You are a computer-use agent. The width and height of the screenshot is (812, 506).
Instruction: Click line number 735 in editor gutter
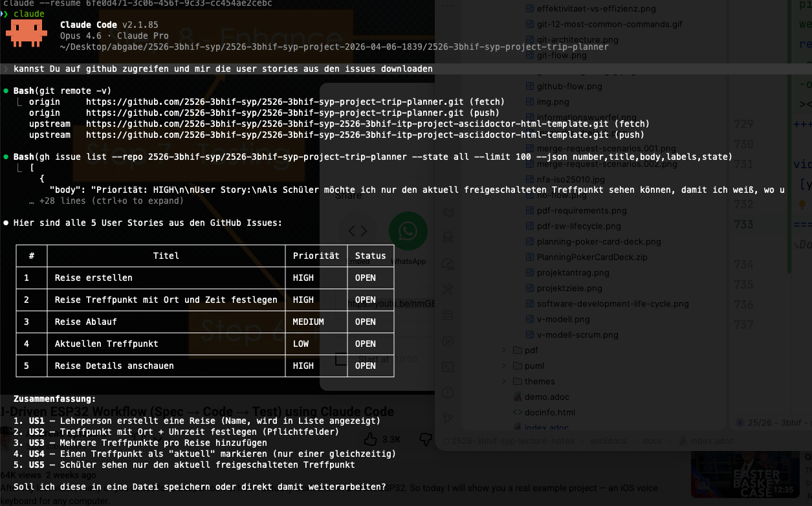743,285
